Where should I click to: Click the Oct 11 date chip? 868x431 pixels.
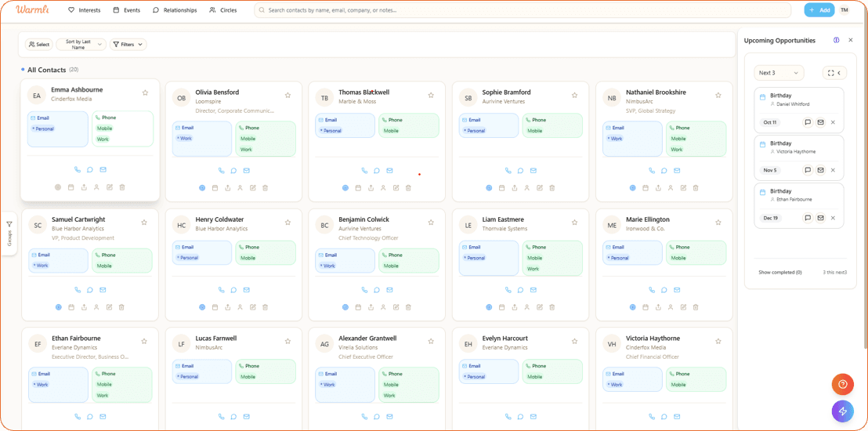[770, 122]
